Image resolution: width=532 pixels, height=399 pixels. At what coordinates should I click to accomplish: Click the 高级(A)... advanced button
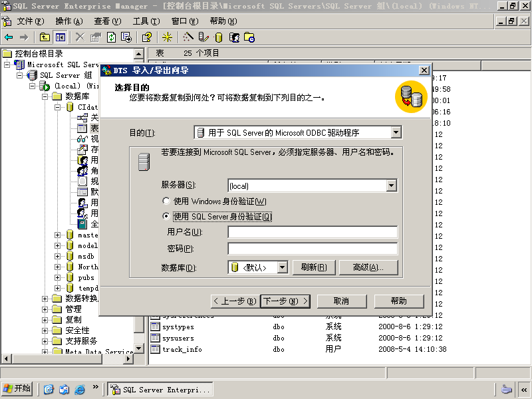368,267
